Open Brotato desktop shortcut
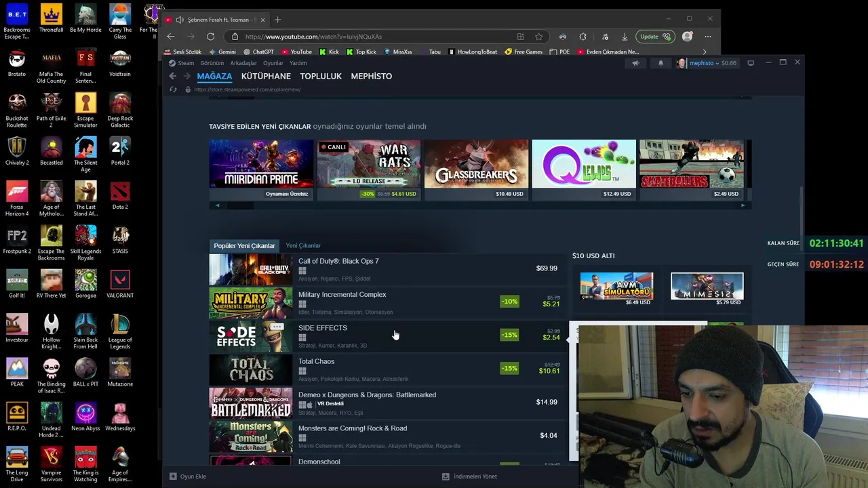 17,64
